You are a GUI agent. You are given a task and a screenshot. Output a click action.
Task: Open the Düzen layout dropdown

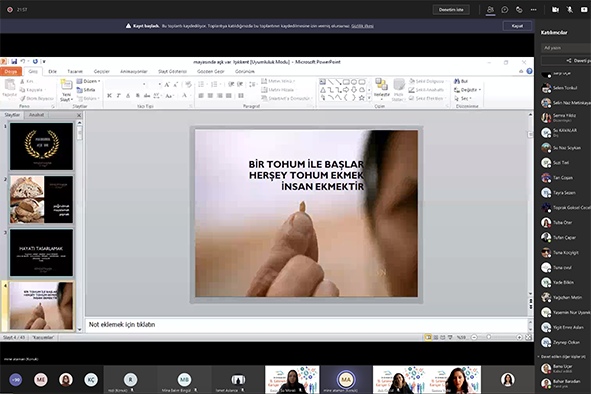click(88, 81)
